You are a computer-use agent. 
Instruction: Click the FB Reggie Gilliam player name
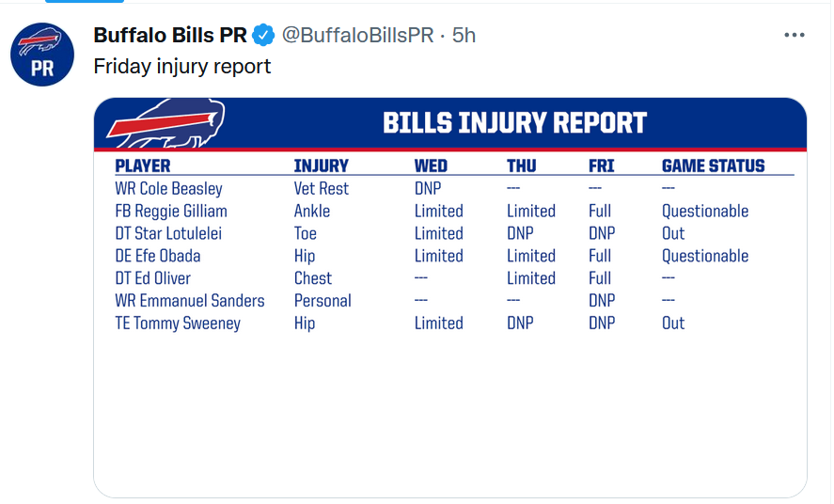pyautogui.click(x=171, y=211)
